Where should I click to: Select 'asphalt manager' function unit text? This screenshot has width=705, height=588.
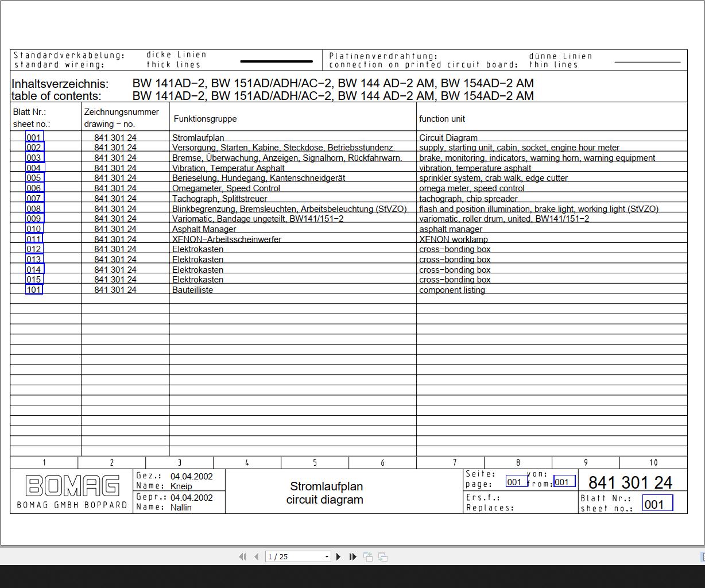point(451,229)
